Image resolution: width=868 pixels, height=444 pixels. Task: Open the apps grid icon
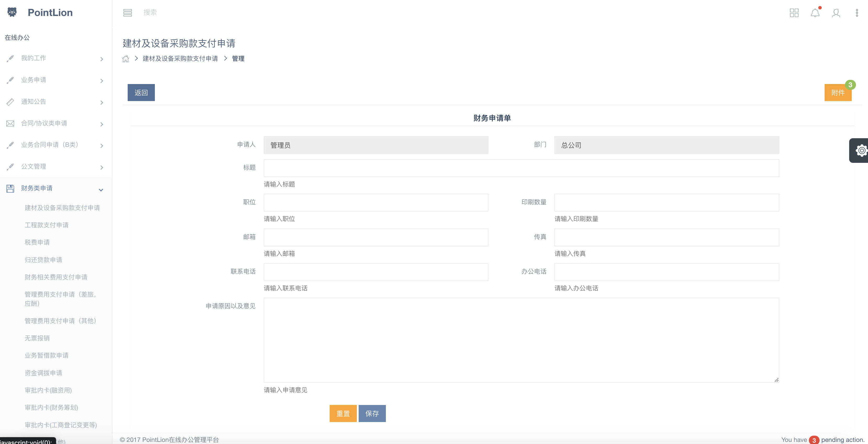(x=794, y=13)
